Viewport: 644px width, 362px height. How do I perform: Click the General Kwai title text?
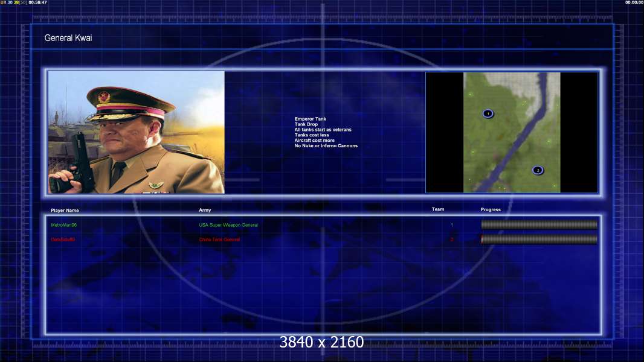pos(68,38)
